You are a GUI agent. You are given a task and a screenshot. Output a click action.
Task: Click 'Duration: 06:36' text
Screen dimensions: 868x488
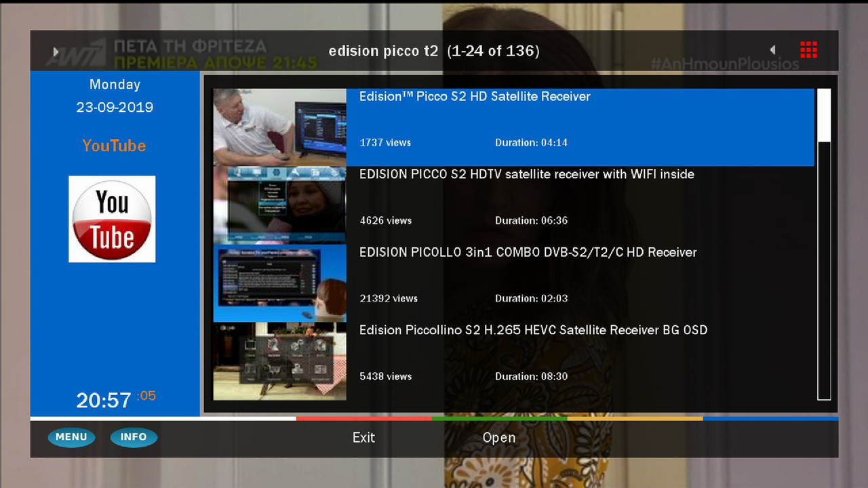point(531,220)
